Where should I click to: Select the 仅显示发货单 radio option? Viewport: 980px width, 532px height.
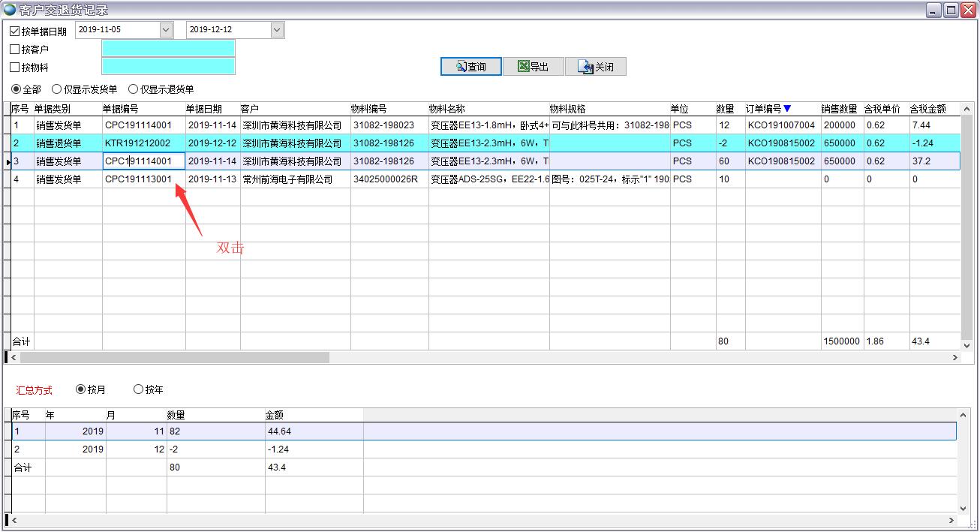pos(57,89)
